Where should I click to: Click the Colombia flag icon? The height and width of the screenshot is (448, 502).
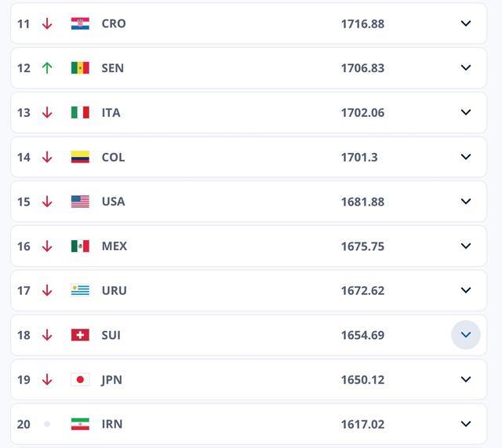80,157
